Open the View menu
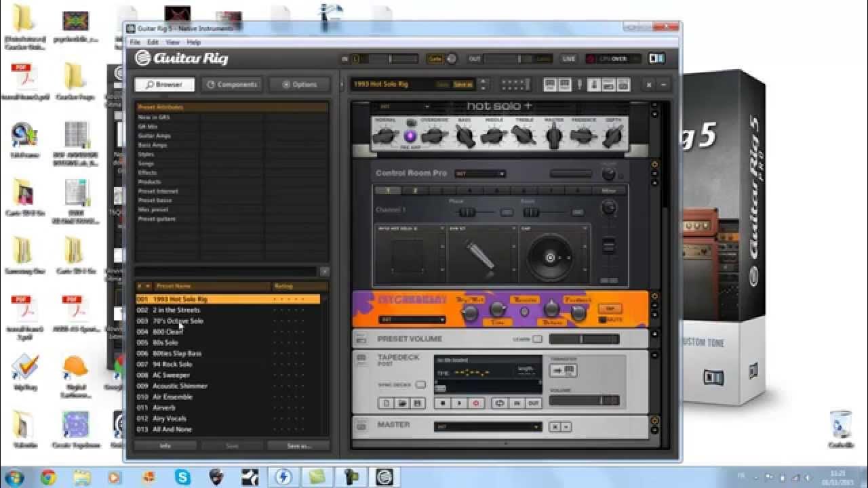 pyautogui.click(x=173, y=42)
